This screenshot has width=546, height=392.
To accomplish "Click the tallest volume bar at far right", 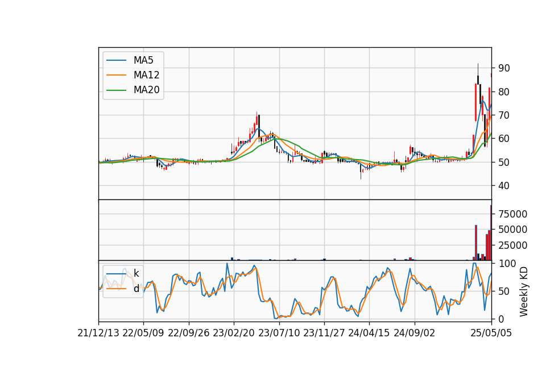I will point(491,233).
